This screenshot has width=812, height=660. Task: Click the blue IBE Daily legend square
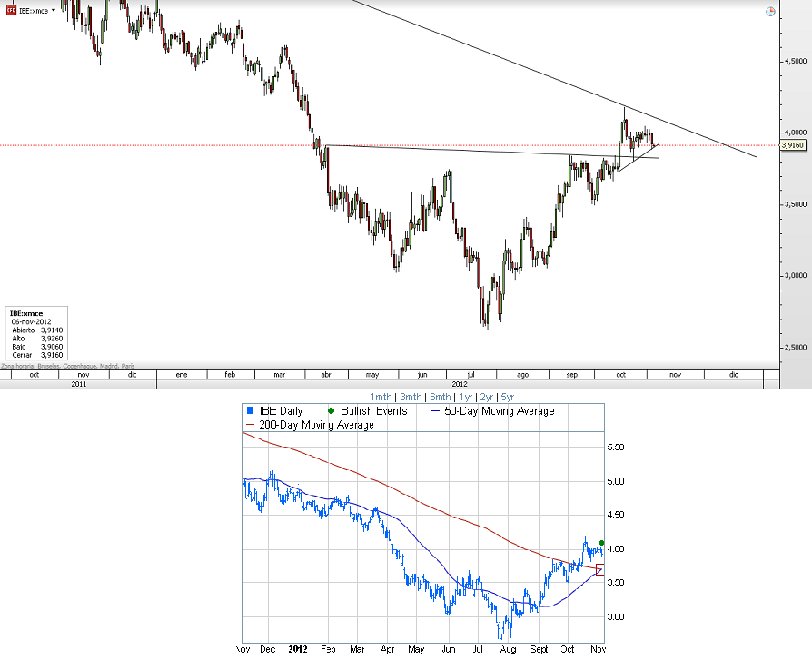(x=251, y=410)
